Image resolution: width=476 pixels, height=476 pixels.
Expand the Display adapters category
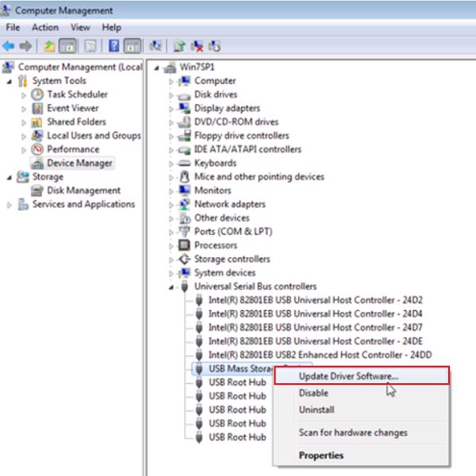point(170,109)
